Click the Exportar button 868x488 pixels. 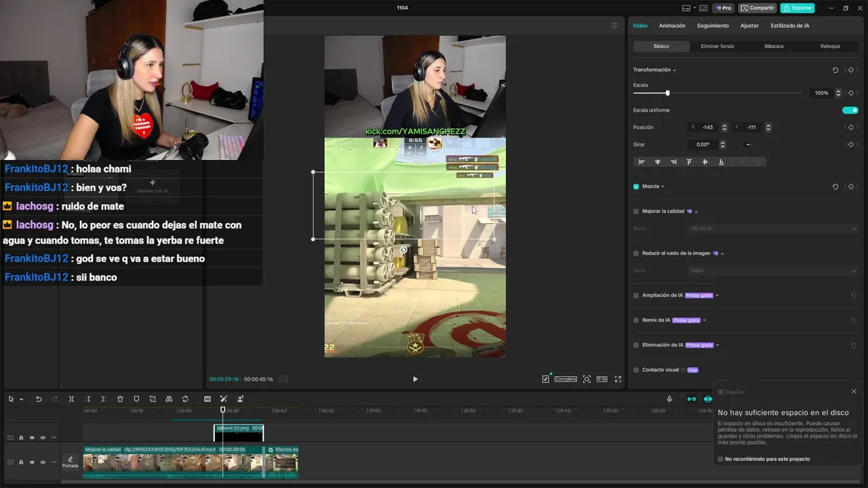tap(797, 8)
